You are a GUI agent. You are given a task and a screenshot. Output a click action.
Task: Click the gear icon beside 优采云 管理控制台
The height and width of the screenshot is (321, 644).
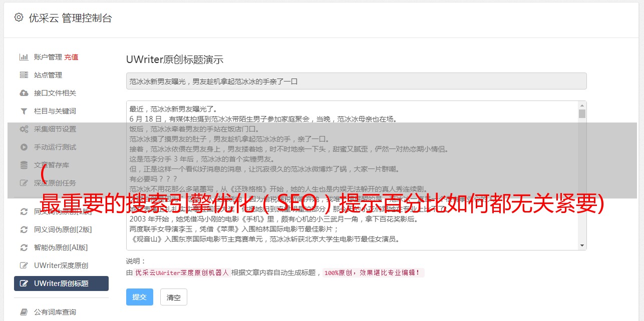tap(19, 17)
